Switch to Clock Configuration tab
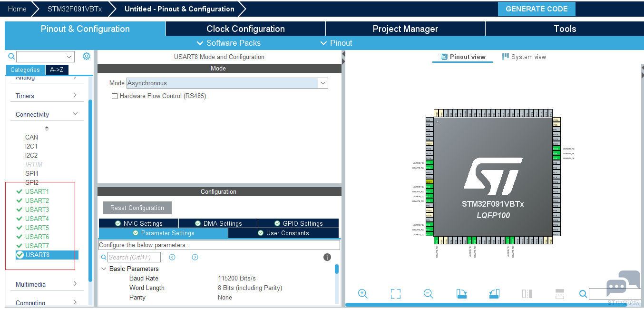Image resolution: width=644 pixels, height=310 pixels. (245, 29)
